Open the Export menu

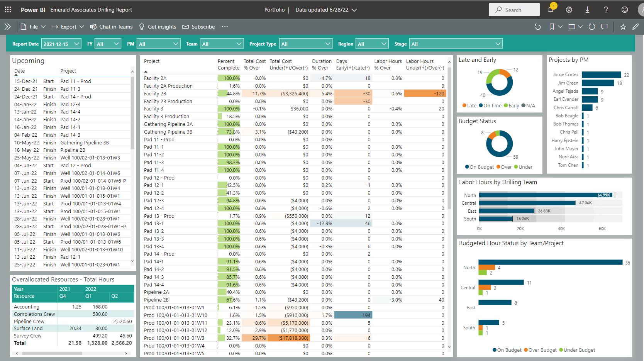68,27
